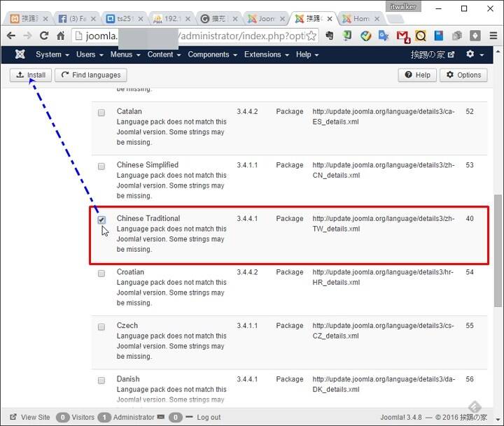Click the browser forward arrow
504x426 pixels.
click(27, 36)
